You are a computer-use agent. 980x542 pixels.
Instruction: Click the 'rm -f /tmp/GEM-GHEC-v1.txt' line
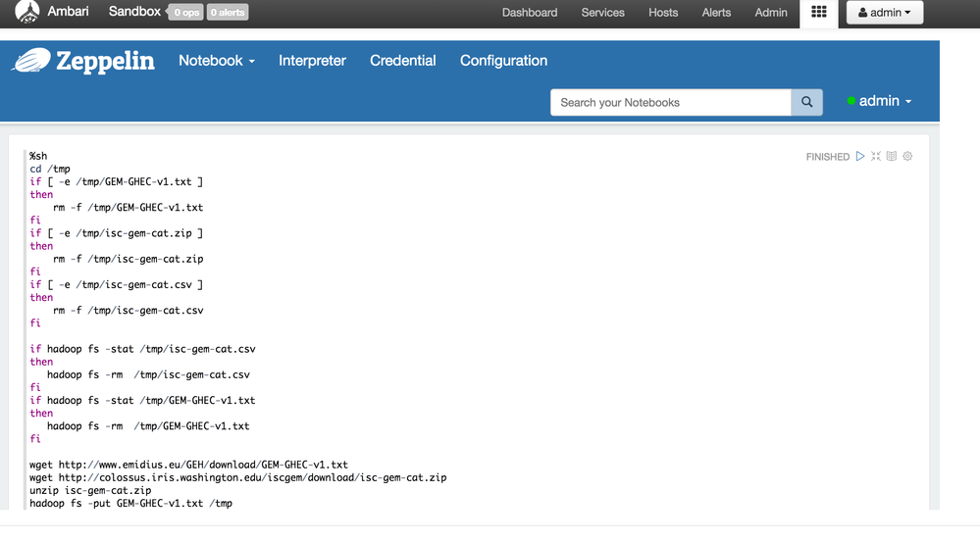point(129,208)
